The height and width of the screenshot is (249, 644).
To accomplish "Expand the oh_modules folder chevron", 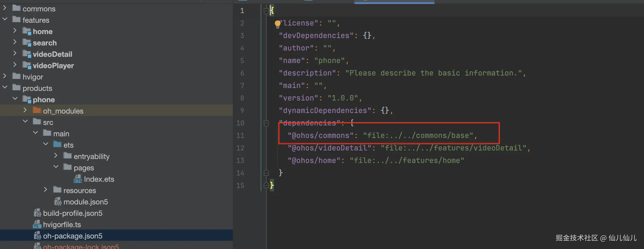I will 25,110.
